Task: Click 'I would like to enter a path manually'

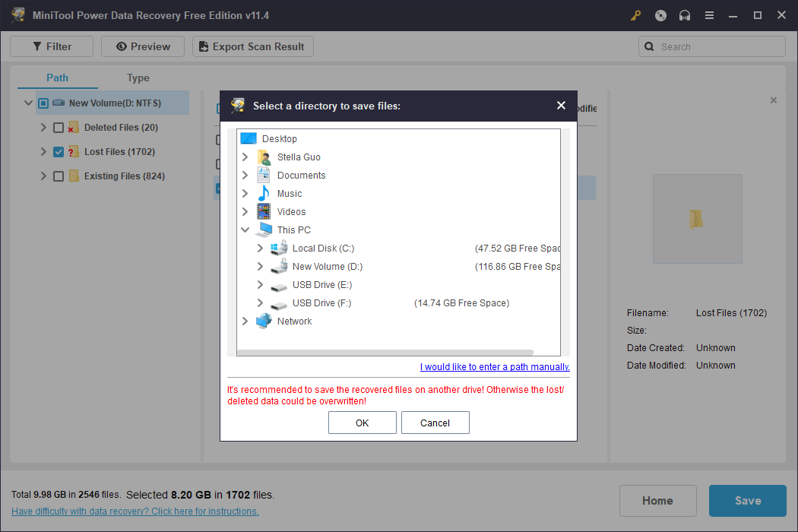Action: pos(495,366)
